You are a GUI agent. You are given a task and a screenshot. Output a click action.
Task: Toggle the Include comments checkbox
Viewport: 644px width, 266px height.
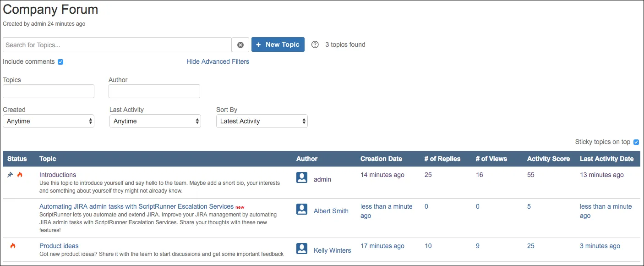[x=60, y=62]
